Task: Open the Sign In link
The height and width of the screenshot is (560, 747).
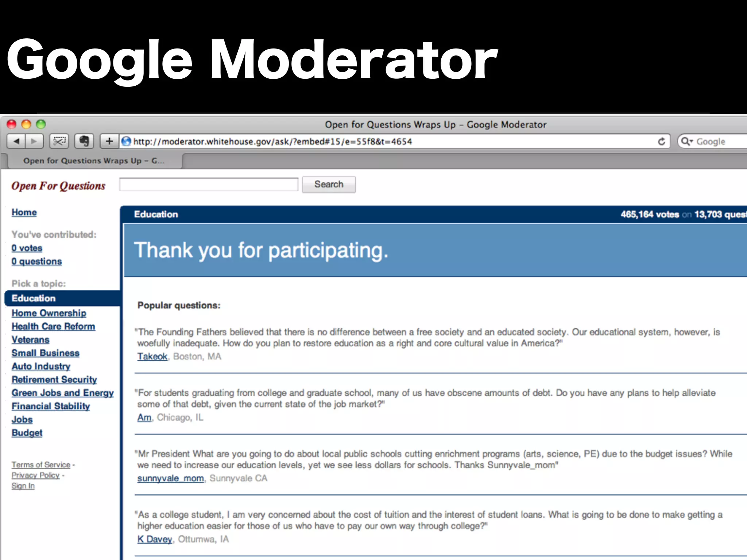Action: click(x=23, y=486)
